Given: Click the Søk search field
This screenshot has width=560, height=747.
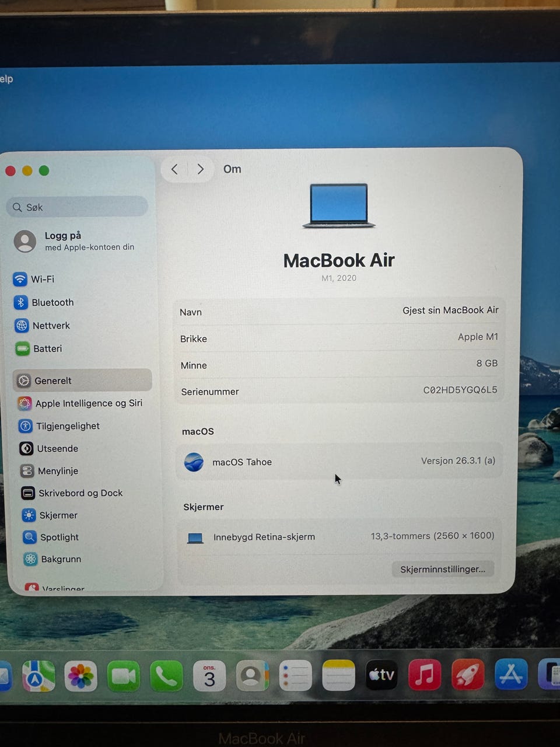Looking at the screenshot, I should click(77, 207).
